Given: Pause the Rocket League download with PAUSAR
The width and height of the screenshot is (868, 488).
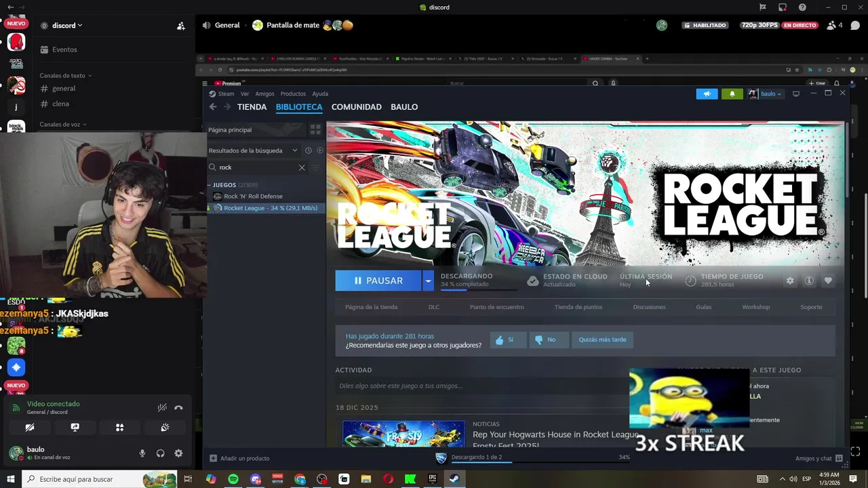Looking at the screenshot, I should point(378,281).
